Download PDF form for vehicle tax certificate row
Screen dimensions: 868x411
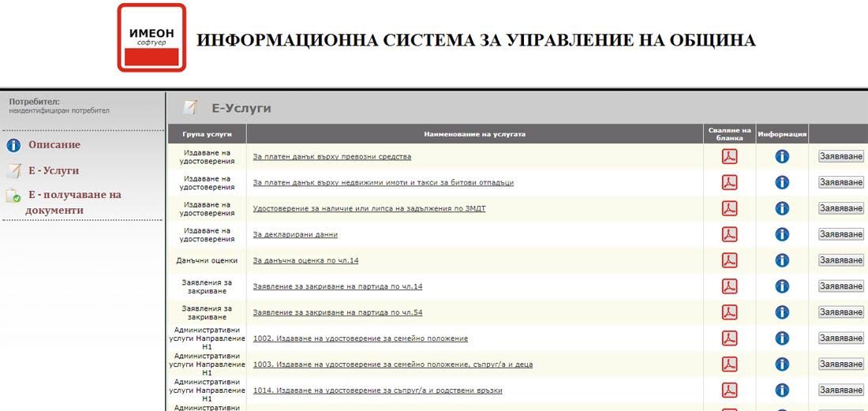[x=729, y=156]
